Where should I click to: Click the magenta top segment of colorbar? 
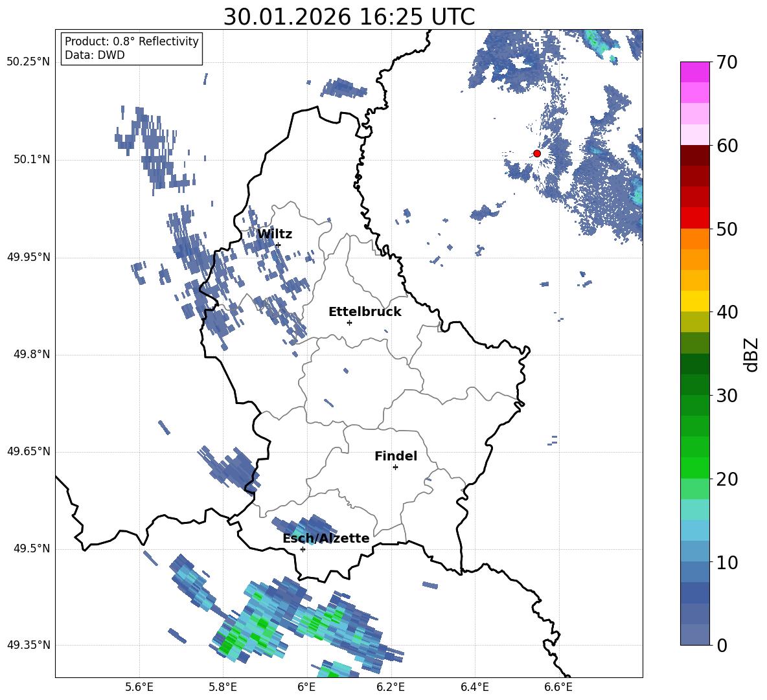click(694, 72)
